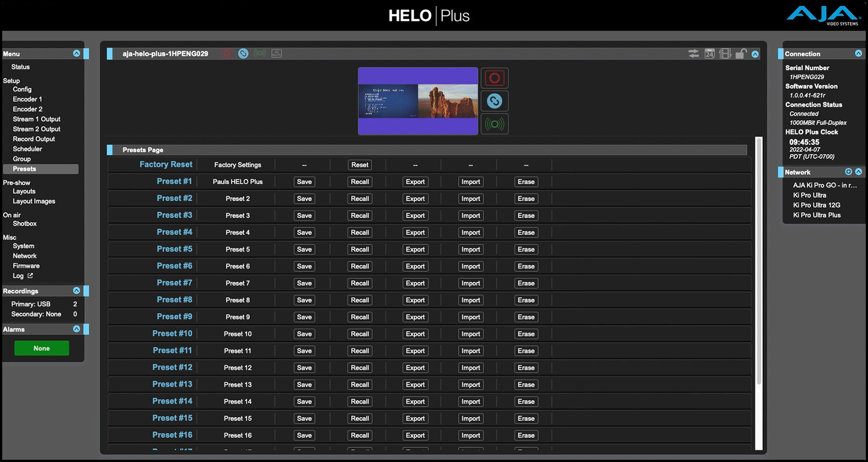This screenshot has width=868, height=462.
Task: Collapse the Connection panel
Action: pyautogui.click(x=858, y=54)
